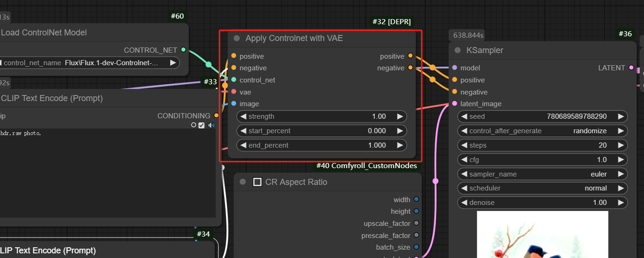
Task: Open the sampler_name dropdown set to euler
Action: pyautogui.click(x=542, y=174)
